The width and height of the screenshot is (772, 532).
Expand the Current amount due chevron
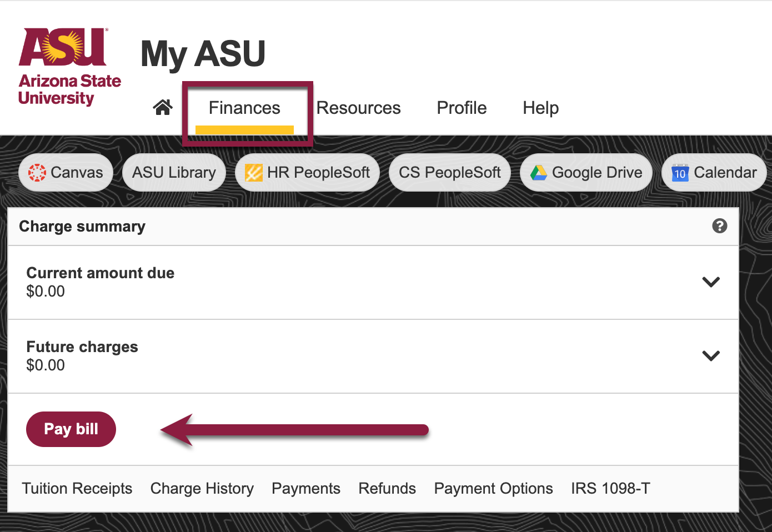pyautogui.click(x=711, y=282)
